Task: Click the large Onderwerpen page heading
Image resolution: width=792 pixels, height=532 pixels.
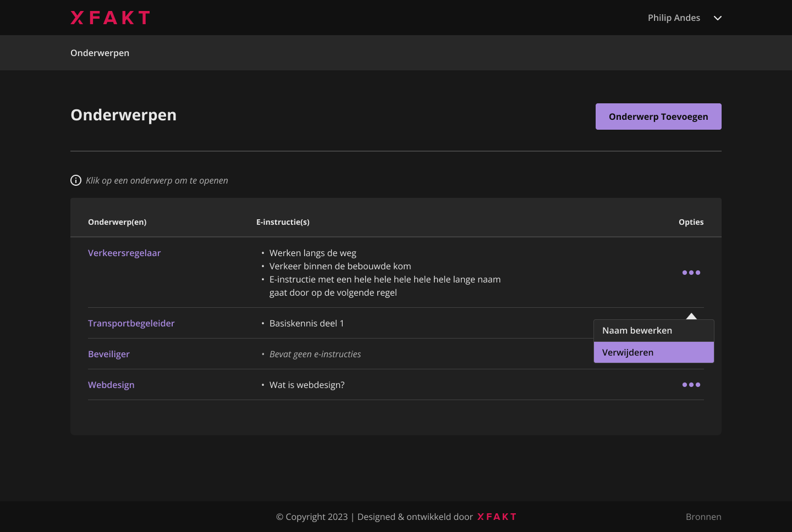Action: pos(124,115)
